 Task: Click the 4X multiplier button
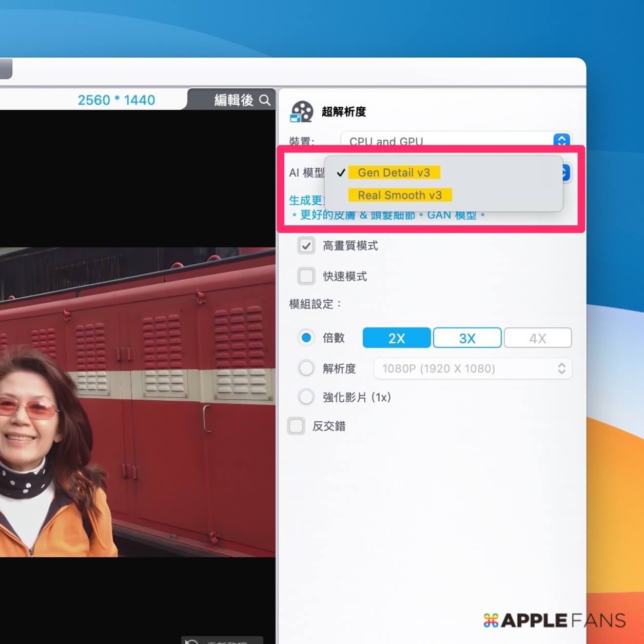pos(537,338)
